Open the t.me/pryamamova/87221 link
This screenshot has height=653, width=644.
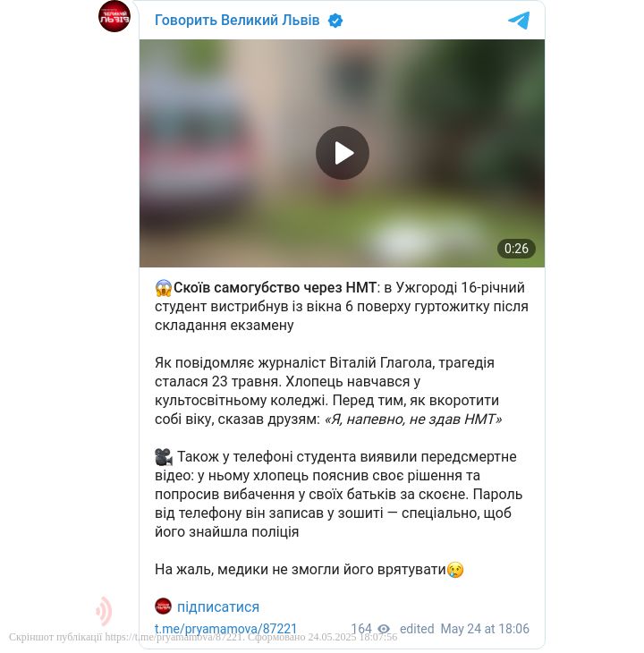click(225, 629)
